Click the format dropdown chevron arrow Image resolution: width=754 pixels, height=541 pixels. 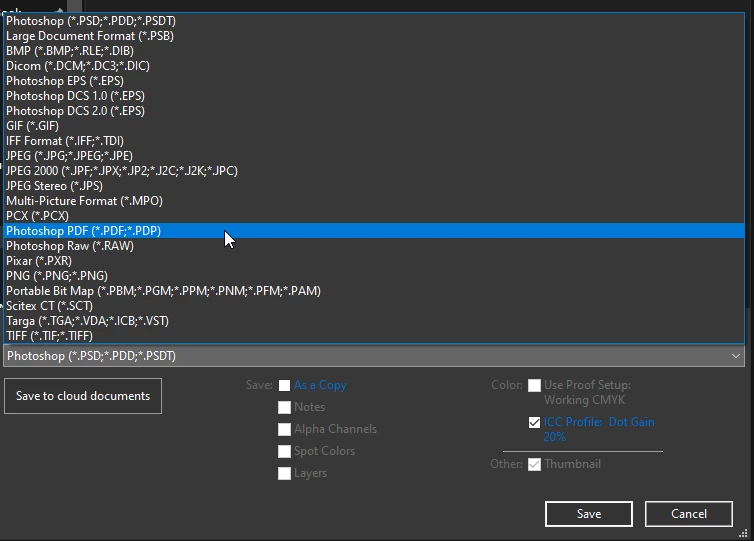pos(735,356)
